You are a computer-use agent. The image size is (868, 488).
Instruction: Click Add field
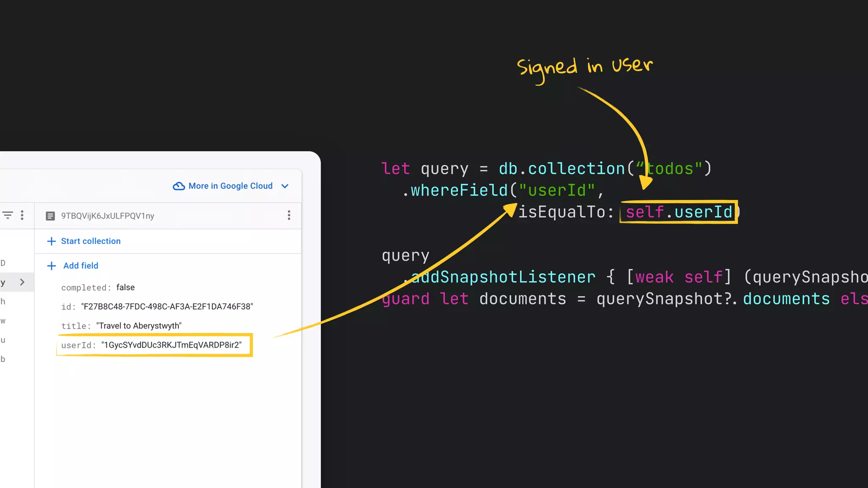pyautogui.click(x=81, y=266)
